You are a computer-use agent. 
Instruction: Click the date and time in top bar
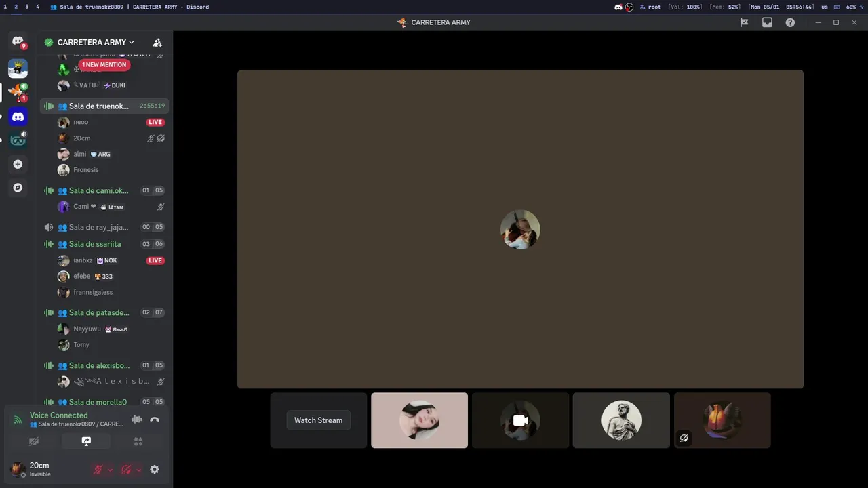coord(781,7)
